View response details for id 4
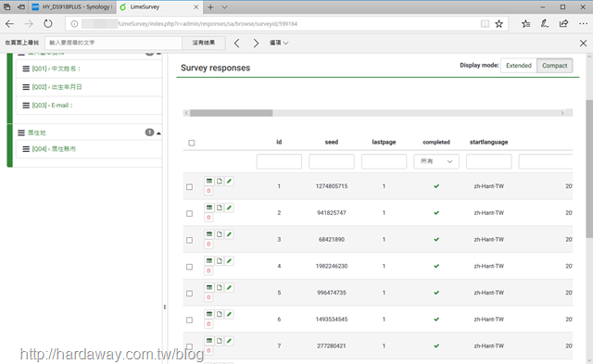Screen dimensions: 593x364 point(209,261)
